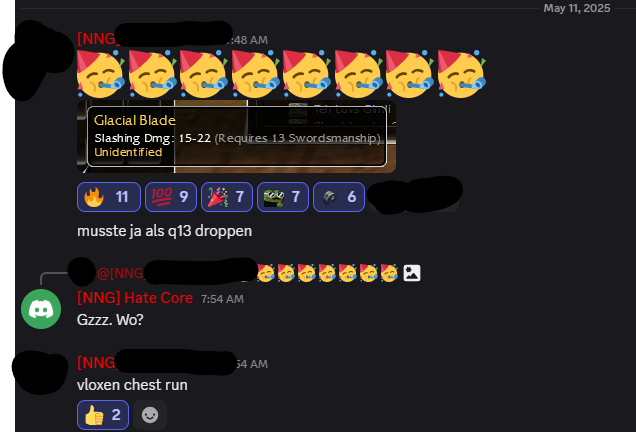Toggle the 100 emoji reaction

pos(171,197)
